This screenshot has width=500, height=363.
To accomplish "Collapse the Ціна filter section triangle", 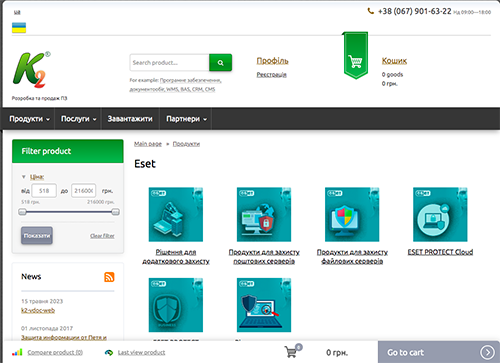I will point(24,177).
